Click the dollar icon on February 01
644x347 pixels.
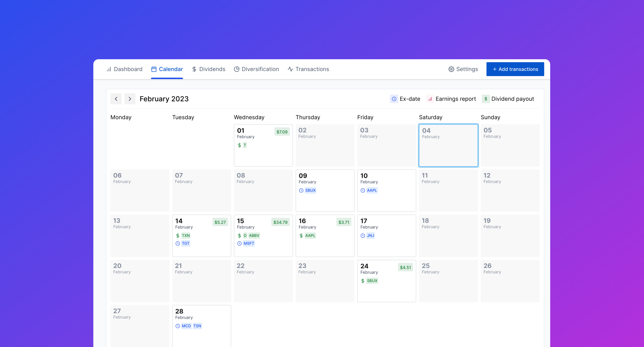[239, 145]
